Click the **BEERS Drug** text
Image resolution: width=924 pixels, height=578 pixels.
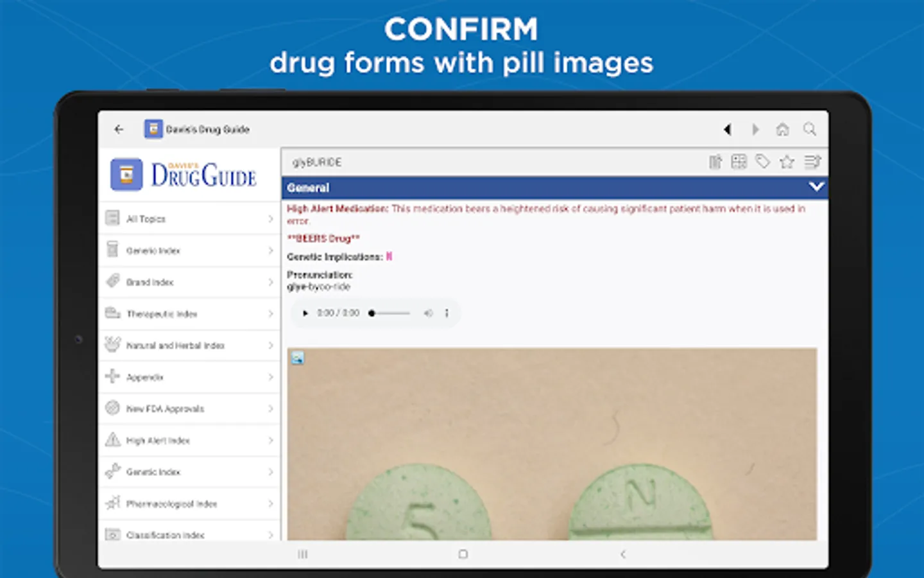point(323,238)
